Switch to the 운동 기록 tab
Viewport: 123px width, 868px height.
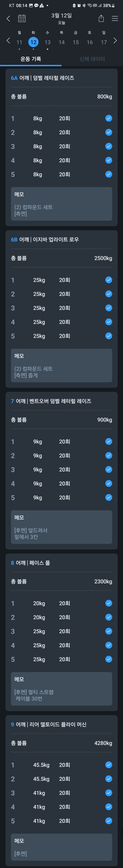(31, 59)
